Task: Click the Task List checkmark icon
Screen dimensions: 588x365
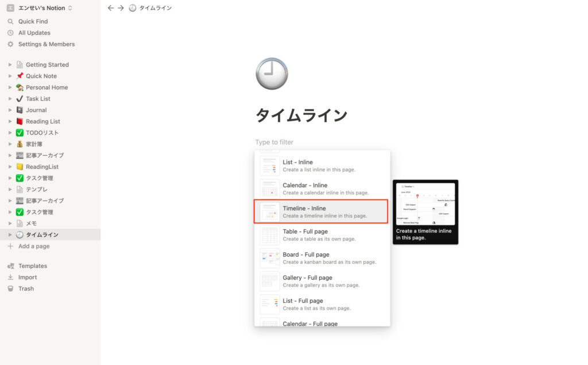Action: (20, 99)
